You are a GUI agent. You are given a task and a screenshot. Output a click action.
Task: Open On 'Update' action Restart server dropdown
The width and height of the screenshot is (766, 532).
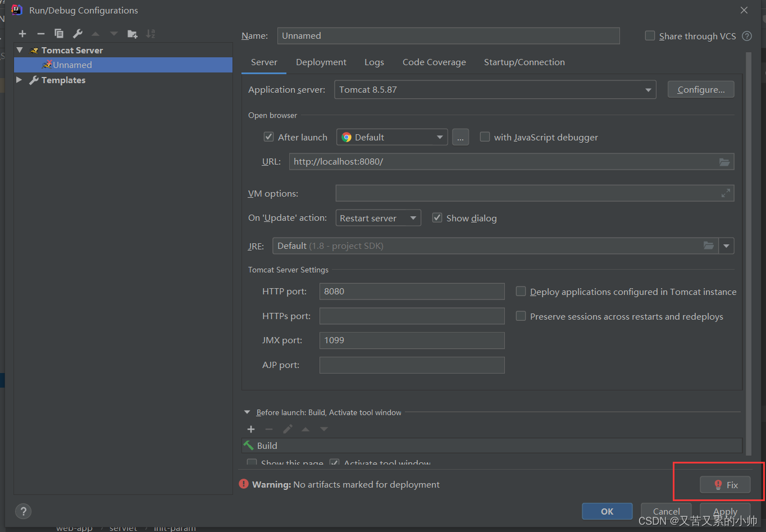point(378,218)
